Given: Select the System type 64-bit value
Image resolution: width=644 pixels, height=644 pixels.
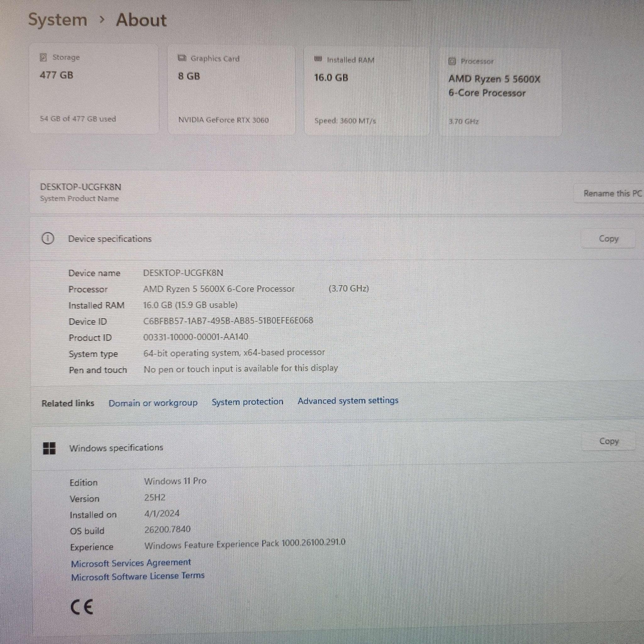Looking at the screenshot, I should click(x=234, y=353).
